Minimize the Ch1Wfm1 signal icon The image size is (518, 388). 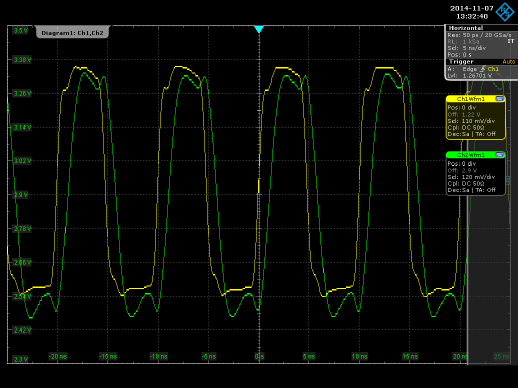499,99
